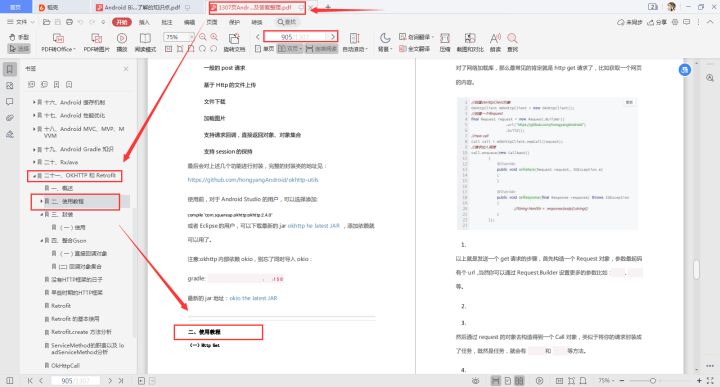Click the share (分享) button
The height and width of the screenshot is (387, 720).
click(657, 22)
